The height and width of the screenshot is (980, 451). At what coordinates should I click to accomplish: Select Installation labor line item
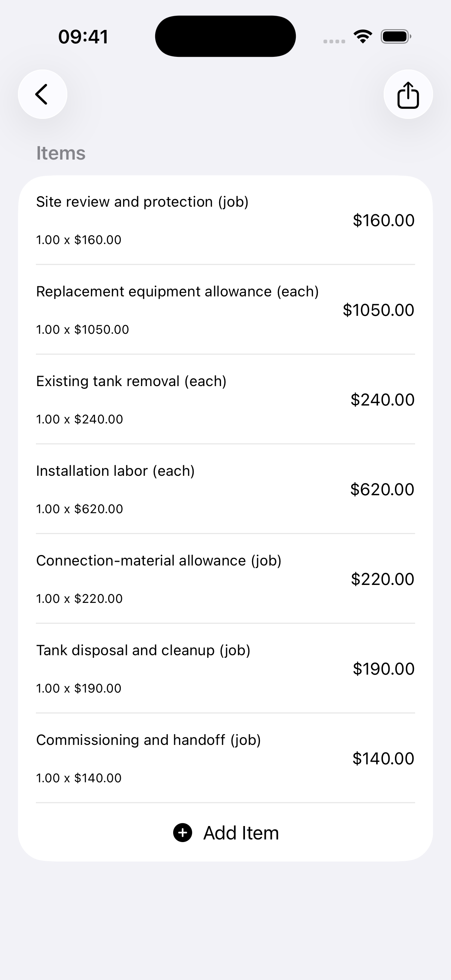pos(225,489)
